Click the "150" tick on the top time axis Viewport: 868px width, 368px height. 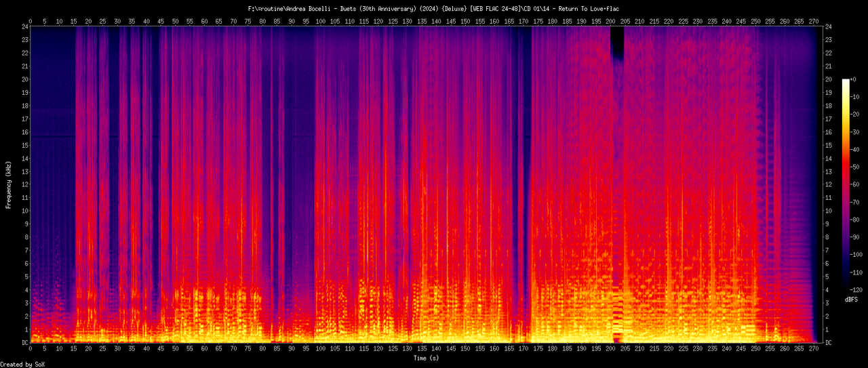(x=465, y=21)
